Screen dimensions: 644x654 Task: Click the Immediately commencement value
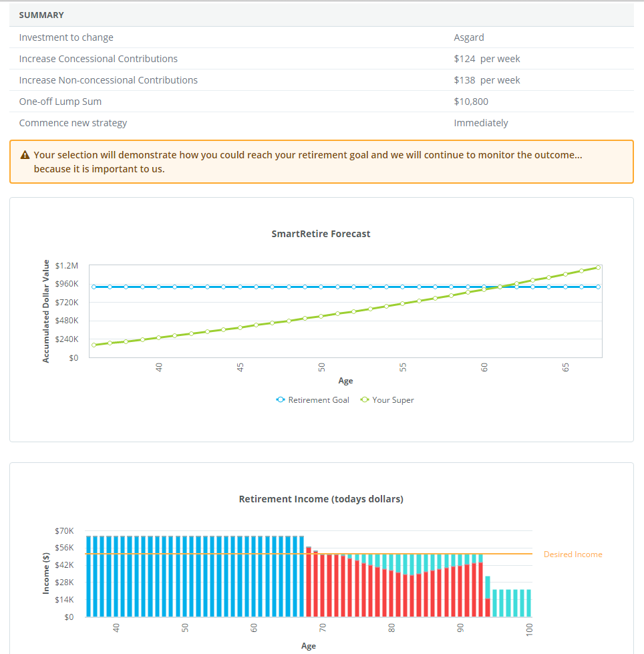point(480,123)
